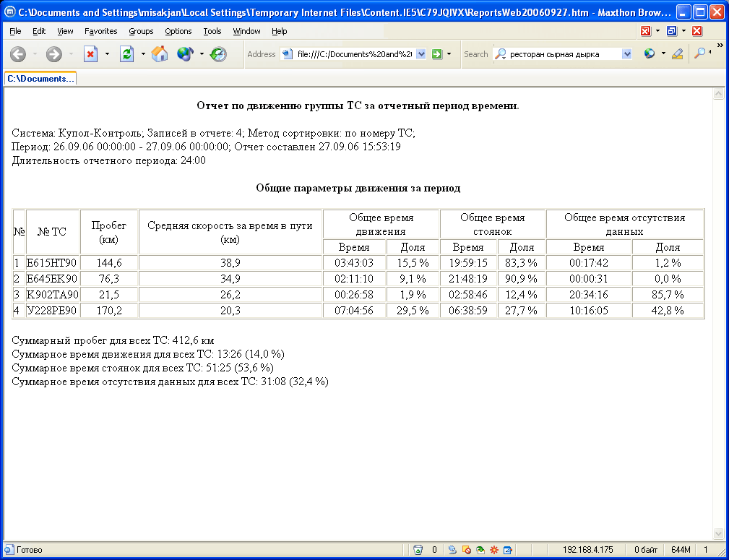Open dropdown arrow beside the Stop button
This screenshot has height=560, width=729.
pyautogui.click(x=107, y=54)
